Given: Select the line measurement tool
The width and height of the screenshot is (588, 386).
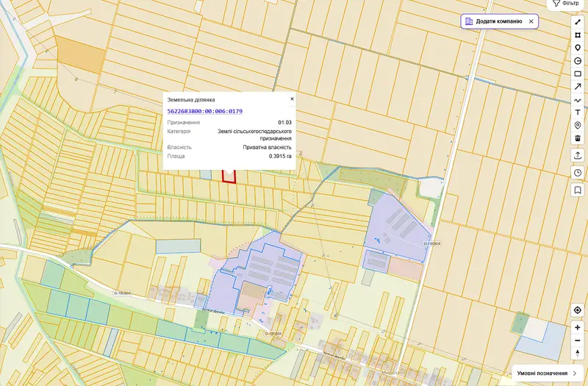Looking at the screenshot, I should (x=578, y=22).
